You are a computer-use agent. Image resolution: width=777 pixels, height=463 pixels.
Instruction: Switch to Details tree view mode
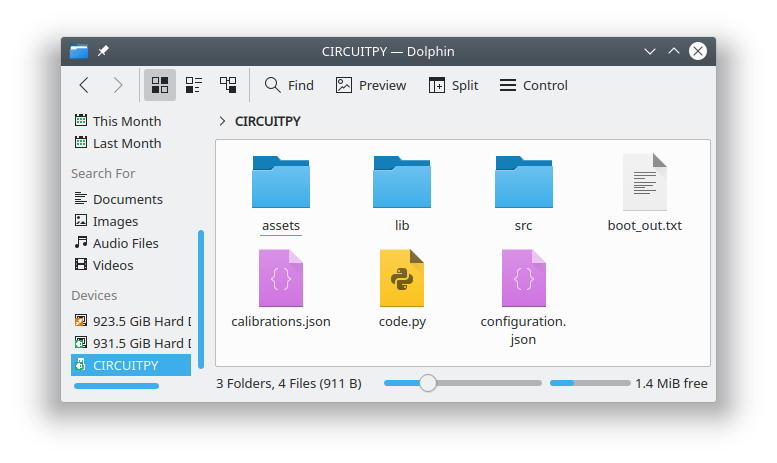pyautogui.click(x=228, y=85)
